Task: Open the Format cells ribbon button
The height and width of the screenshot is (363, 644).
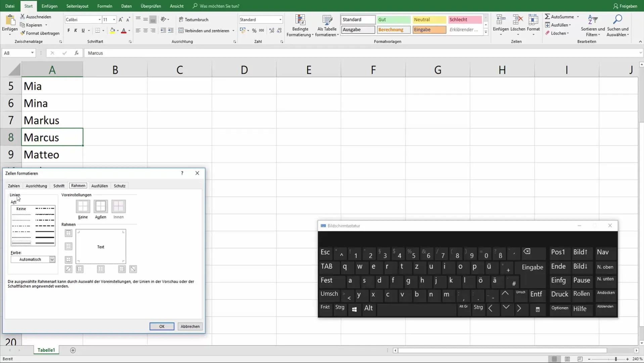Action: (533, 25)
